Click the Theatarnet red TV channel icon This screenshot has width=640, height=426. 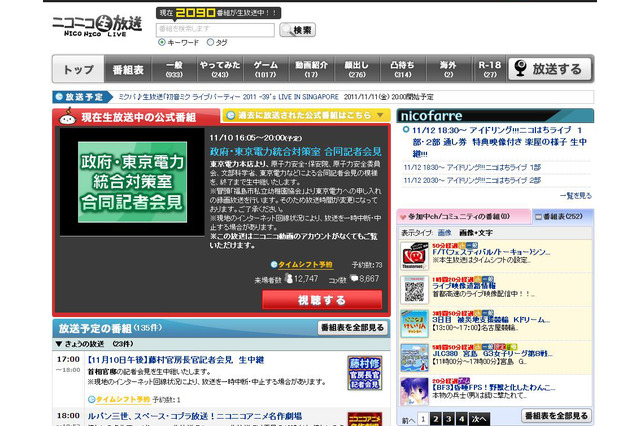pos(414,256)
